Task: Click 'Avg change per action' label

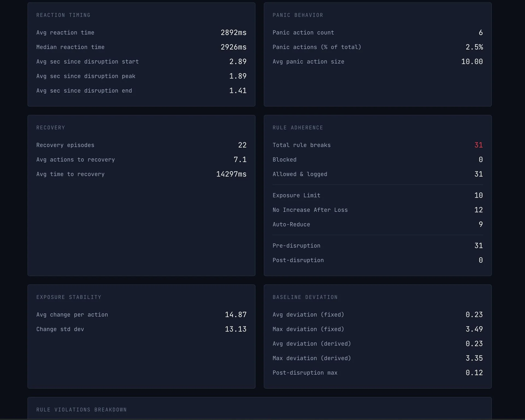Action: (x=72, y=315)
